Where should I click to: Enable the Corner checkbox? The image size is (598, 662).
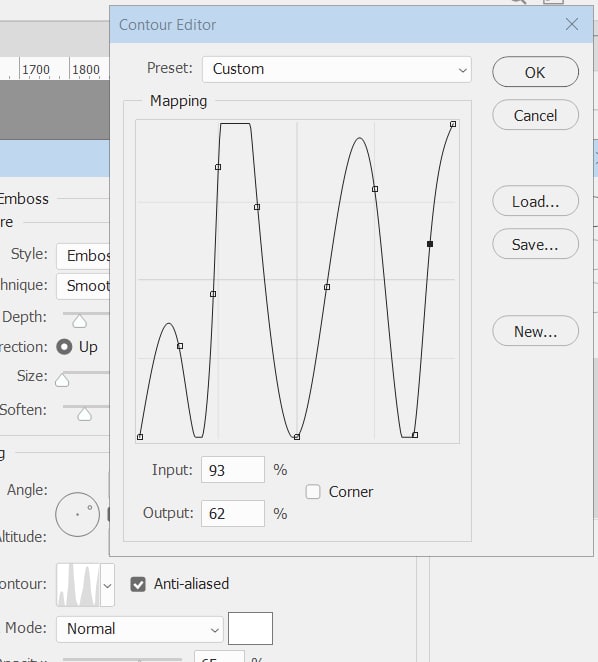click(313, 492)
